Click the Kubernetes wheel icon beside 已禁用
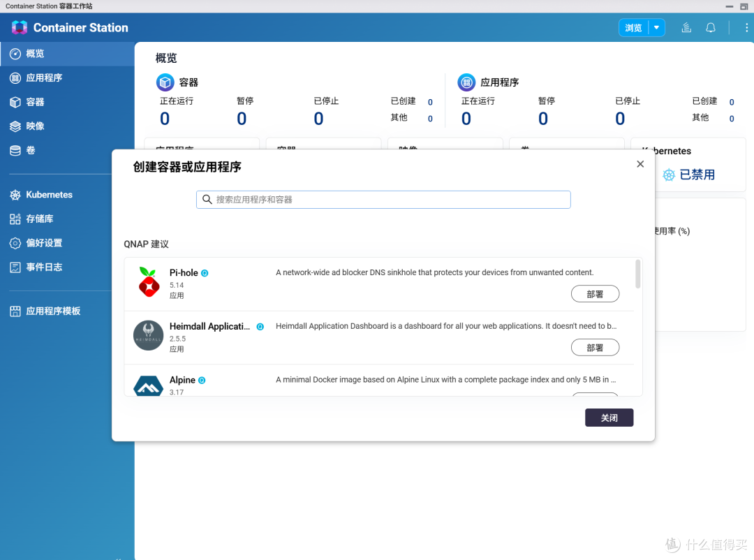 click(x=668, y=175)
